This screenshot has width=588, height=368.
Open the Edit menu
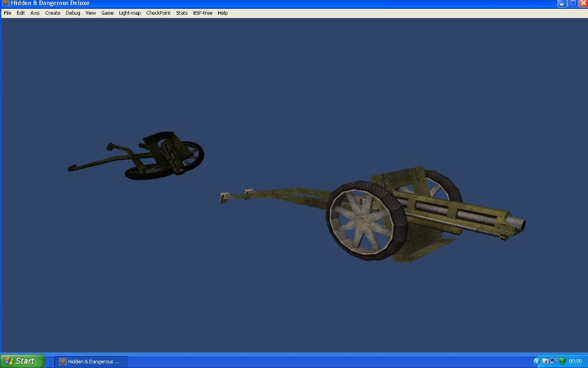pos(21,13)
